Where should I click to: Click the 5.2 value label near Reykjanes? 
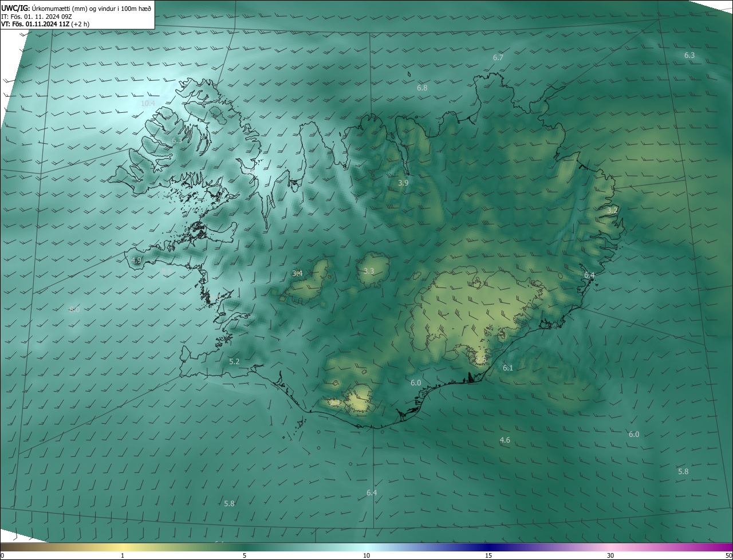(x=234, y=361)
